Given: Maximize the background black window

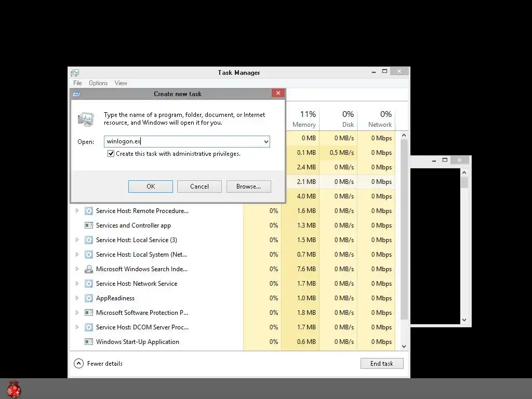Looking at the screenshot, I should tap(445, 160).
